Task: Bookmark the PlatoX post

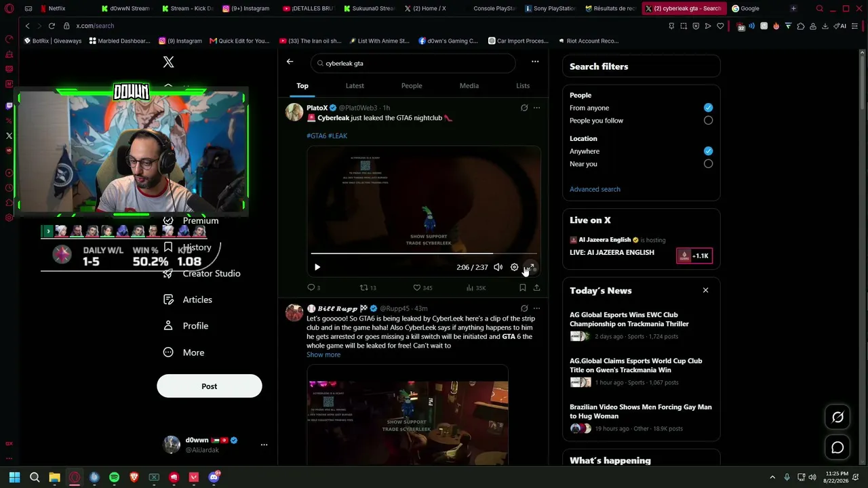Action: [x=522, y=287]
